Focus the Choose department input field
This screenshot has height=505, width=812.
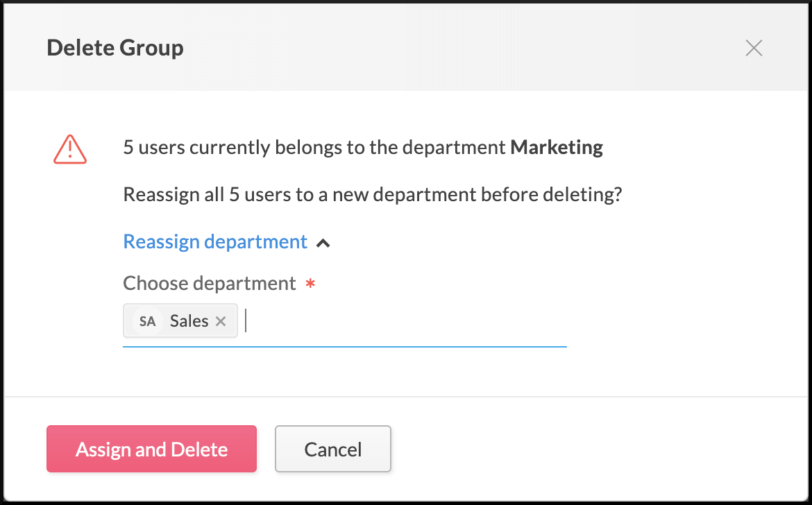point(403,321)
